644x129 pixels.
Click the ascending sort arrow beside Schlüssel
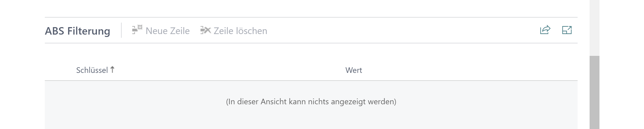(x=113, y=70)
